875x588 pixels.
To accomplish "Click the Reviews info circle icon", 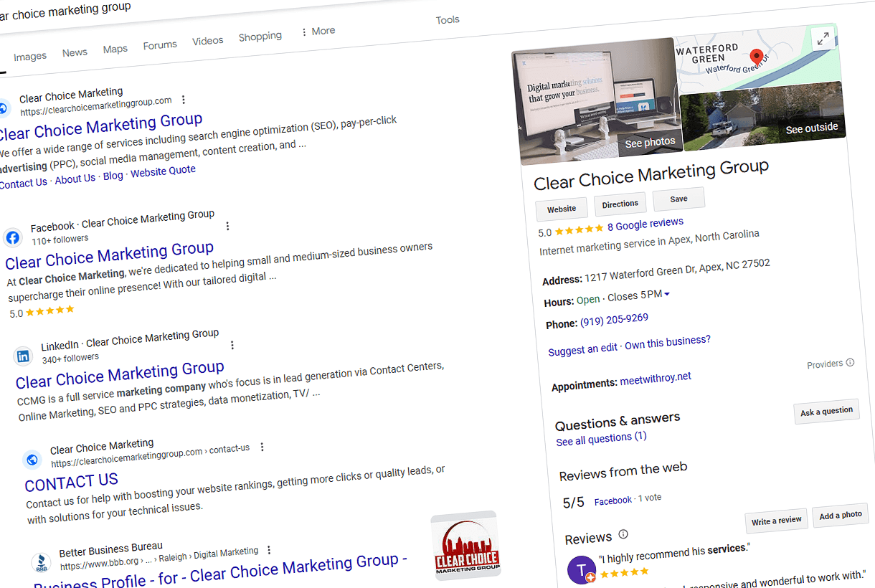I will pos(623,534).
